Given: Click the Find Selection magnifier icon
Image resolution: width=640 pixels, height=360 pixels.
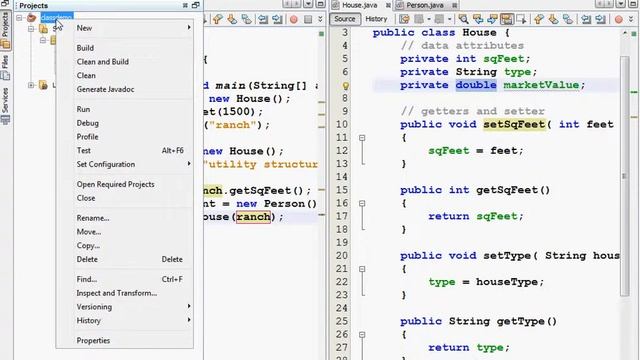Looking at the screenshot, I should [x=463, y=19].
